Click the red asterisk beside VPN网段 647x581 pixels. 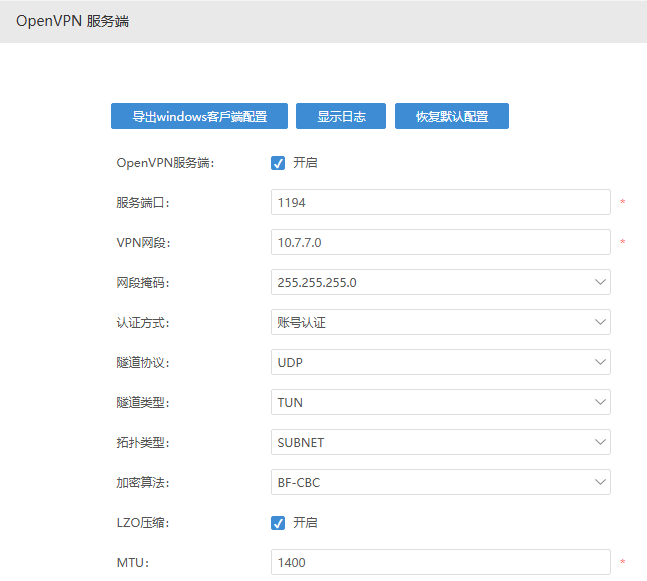(622, 243)
